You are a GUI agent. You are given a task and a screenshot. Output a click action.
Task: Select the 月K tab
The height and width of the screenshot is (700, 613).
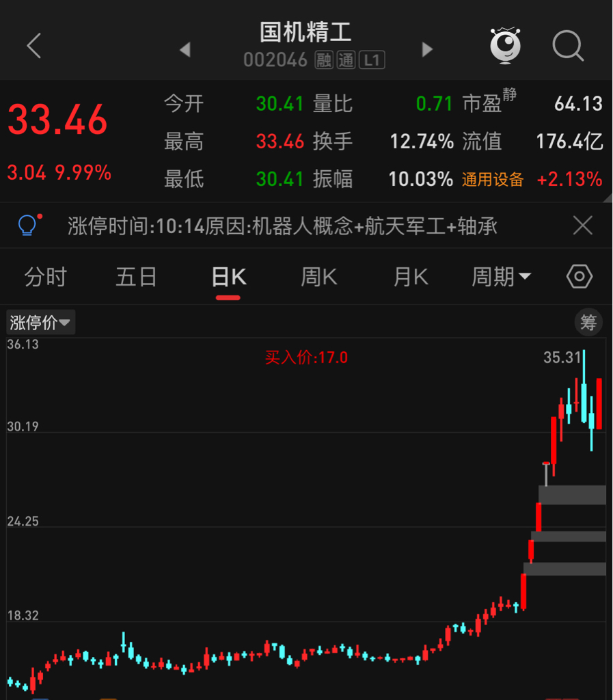[411, 277]
